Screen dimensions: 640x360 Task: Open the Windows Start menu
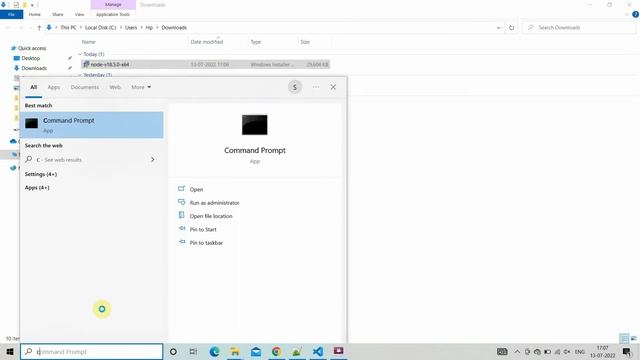[10, 351]
